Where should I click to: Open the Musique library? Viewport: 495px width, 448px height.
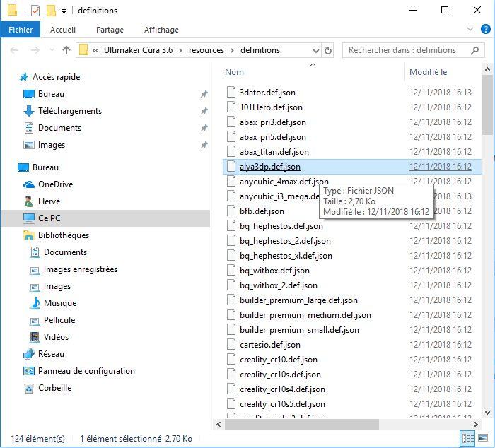tap(60, 303)
